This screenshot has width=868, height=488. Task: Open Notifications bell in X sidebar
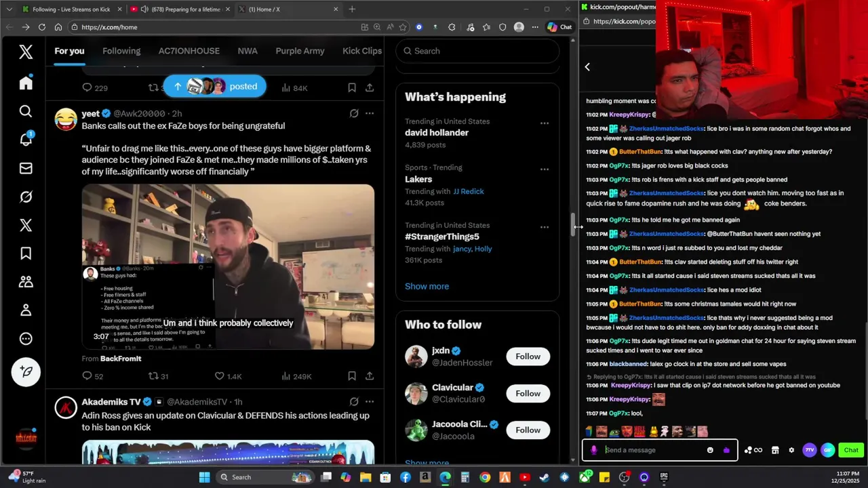[x=26, y=140]
